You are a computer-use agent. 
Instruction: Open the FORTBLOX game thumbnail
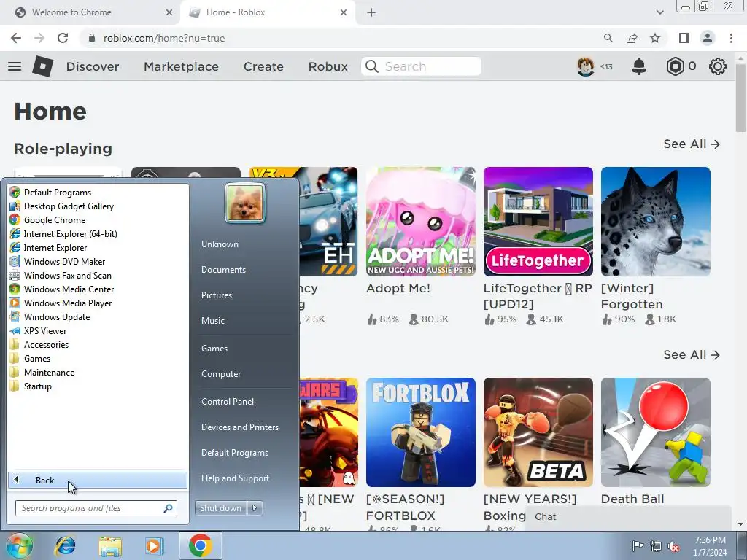click(421, 432)
